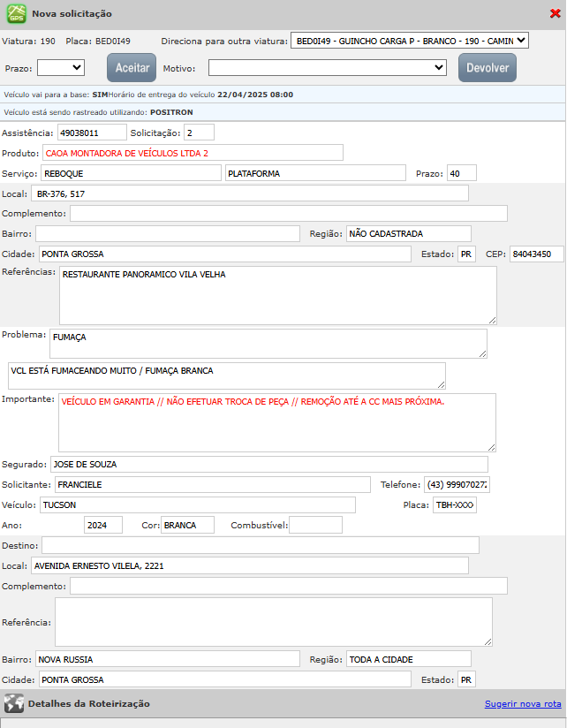Click the Telefone input field
Image resolution: width=582 pixels, height=728 pixels.
(457, 485)
